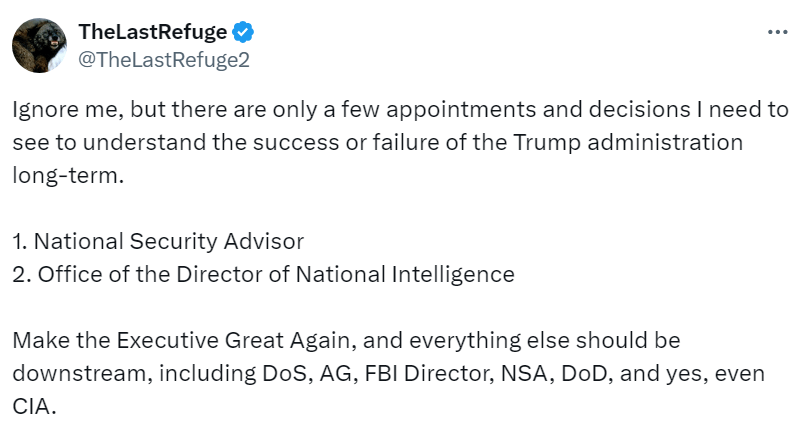Select list item "1. National Security Advisor"

pos(158,241)
